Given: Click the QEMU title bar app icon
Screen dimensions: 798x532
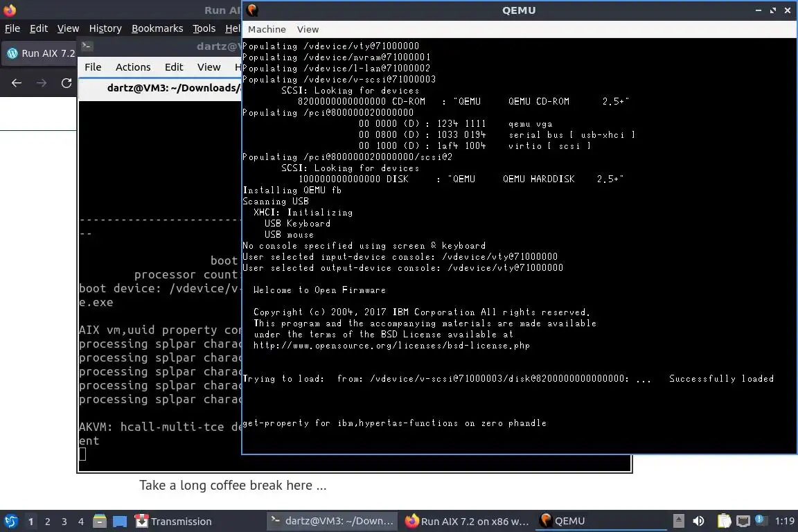Looking at the screenshot, I should click(x=252, y=10).
